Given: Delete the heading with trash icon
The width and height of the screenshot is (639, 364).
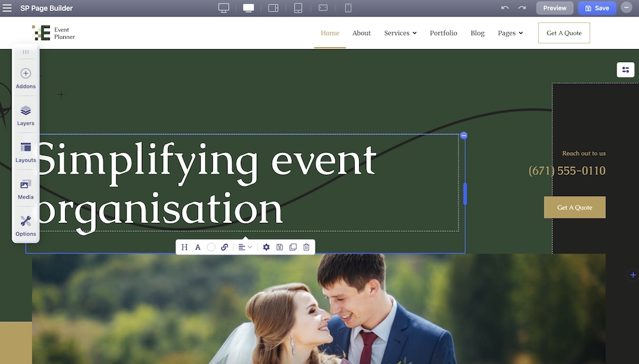Looking at the screenshot, I should [306, 247].
